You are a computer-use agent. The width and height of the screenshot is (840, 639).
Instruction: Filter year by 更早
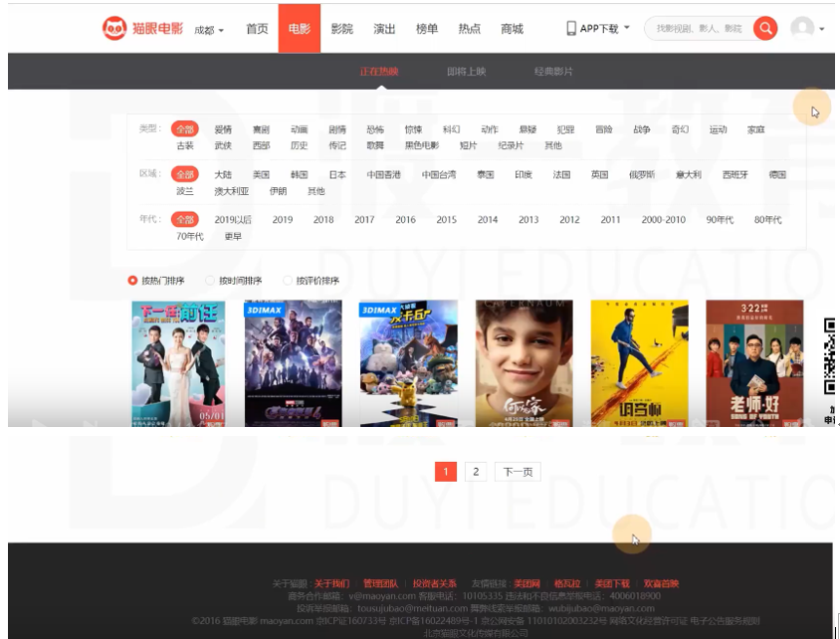[x=233, y=236]
